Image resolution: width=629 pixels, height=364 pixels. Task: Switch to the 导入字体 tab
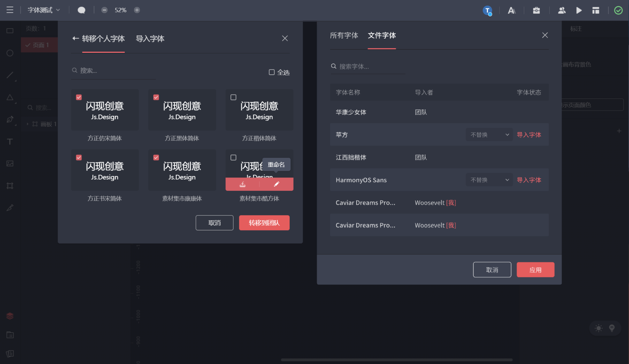(x=150, y=39)
